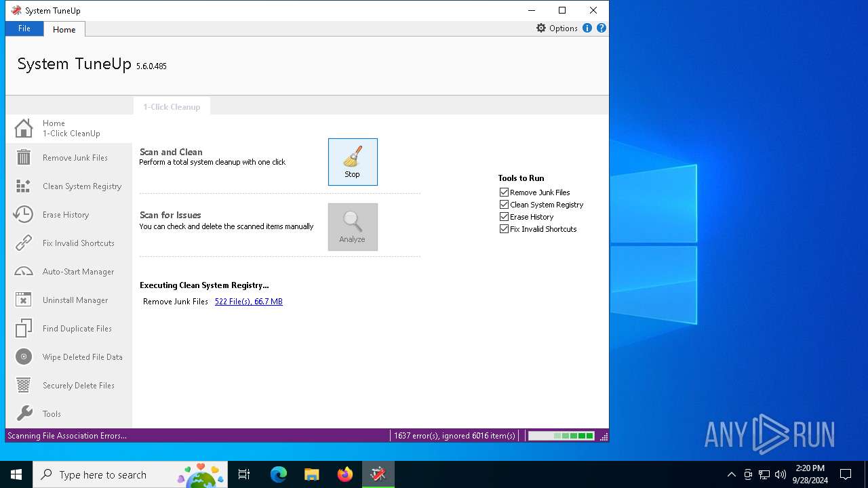Open the notification center icon
Image resolution: width=868 pixels, height=488 pixels.
pos(846,474)
